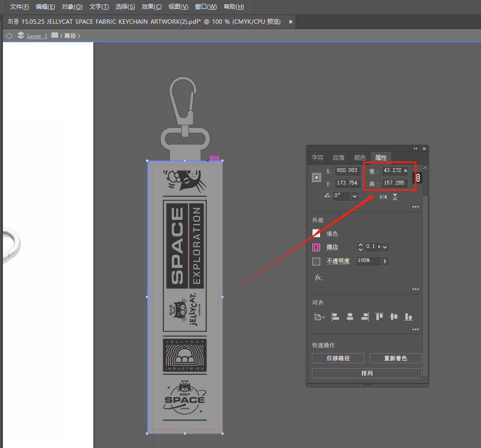Click the properties panel scroll-up arrow

click(425, 168)
